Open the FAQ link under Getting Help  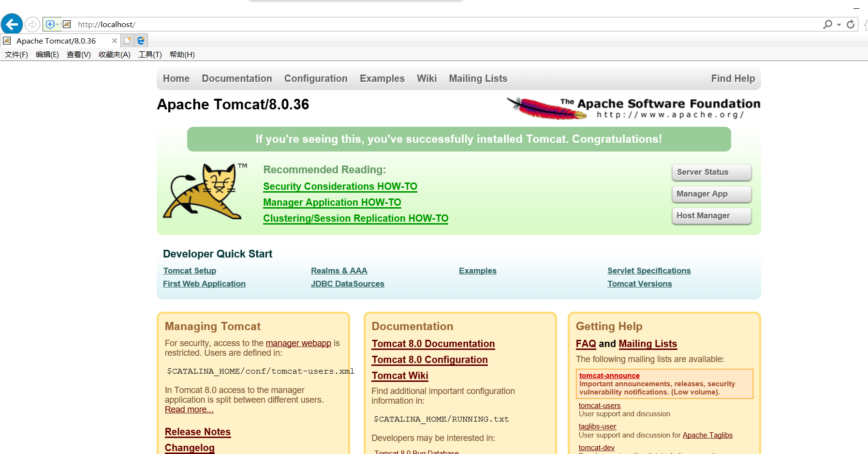click(x=586, y=344)
